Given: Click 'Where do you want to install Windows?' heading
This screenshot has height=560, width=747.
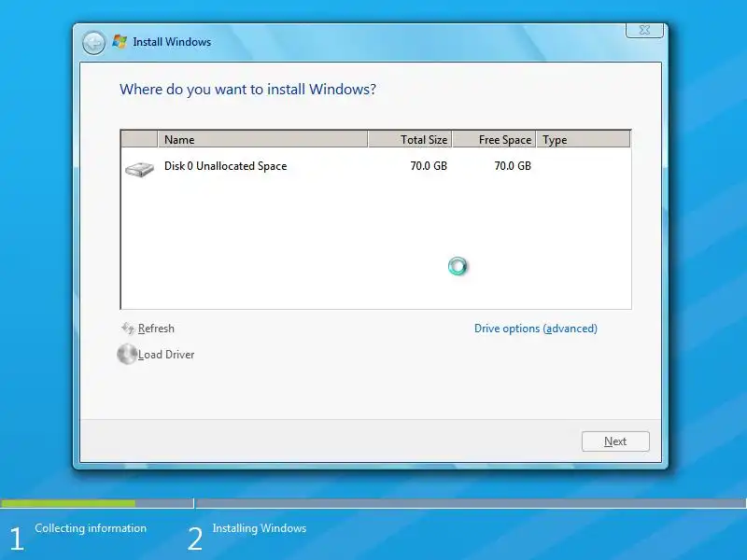Looking at the screenshot, I should pyautogui.click(x=247, y=90).
